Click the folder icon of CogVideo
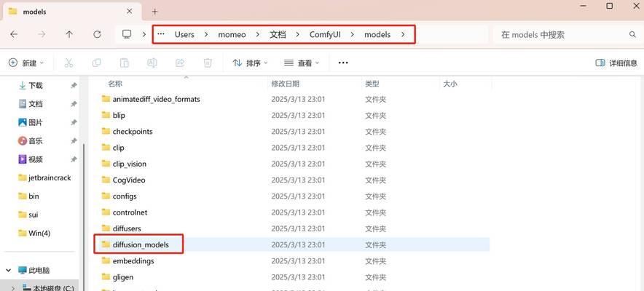The width and height of the screenshot is (644, 291). (x=106, y=180)
